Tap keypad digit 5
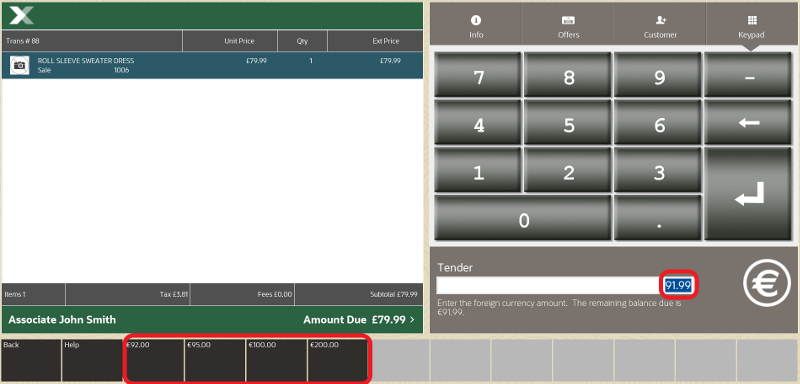This screenshot has height=384, width=800. coord(568,123)
